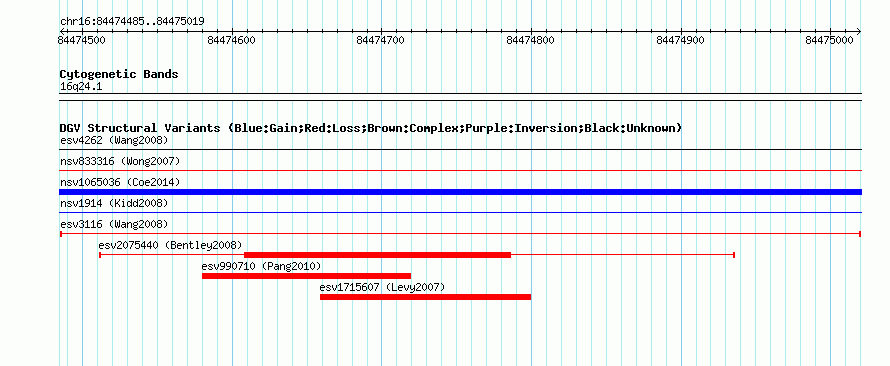Select the 16q24.1 band label

(x=81, y=87)
